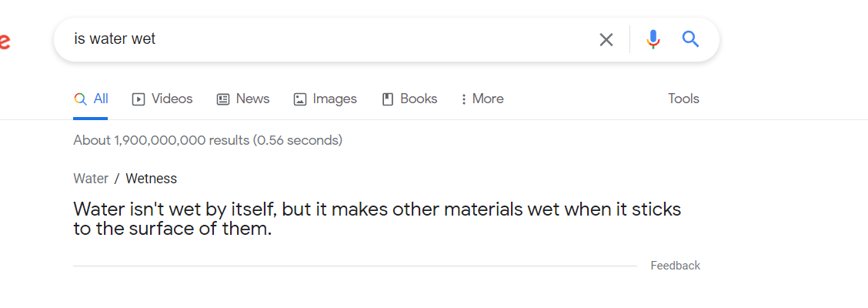Viewport: 868px width, 308px height.
Task: Open the Tools search options
Action: 683,99
